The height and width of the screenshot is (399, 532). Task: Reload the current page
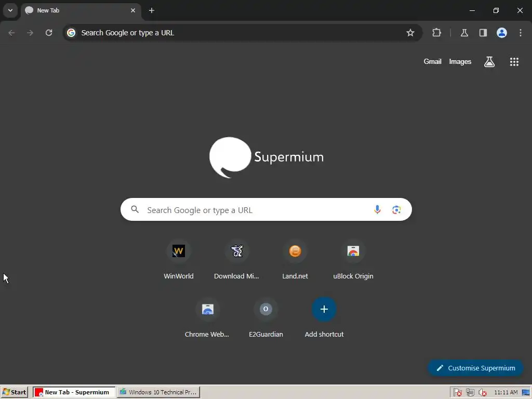(49, 33)
